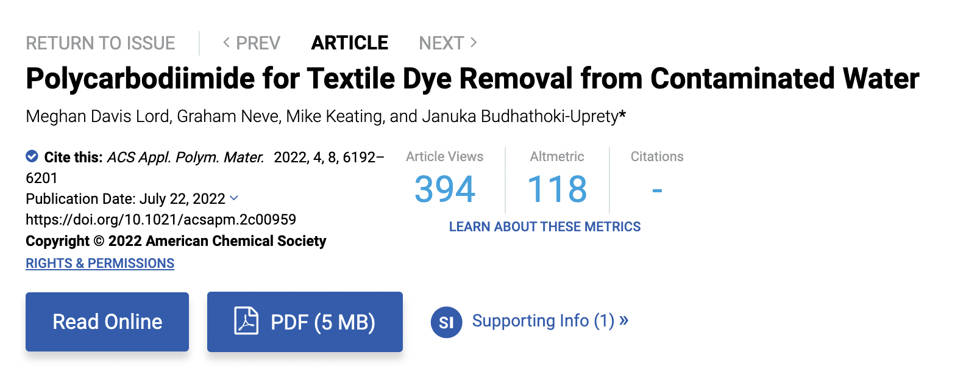Click the NEXT right chevron arrow
The height and width of the screenshot is (382, 980).
[x=474, y=43]
